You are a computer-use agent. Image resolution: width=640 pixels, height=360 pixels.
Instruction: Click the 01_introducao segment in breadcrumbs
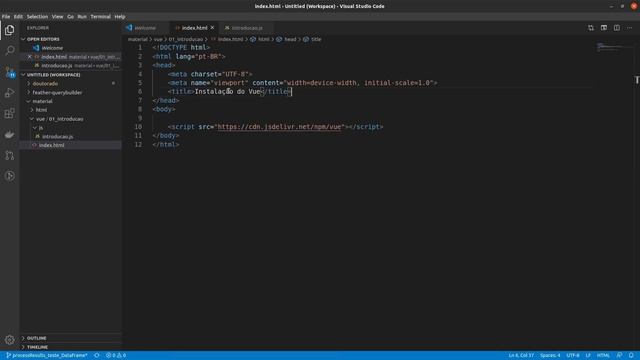click(x=186, y=40)
